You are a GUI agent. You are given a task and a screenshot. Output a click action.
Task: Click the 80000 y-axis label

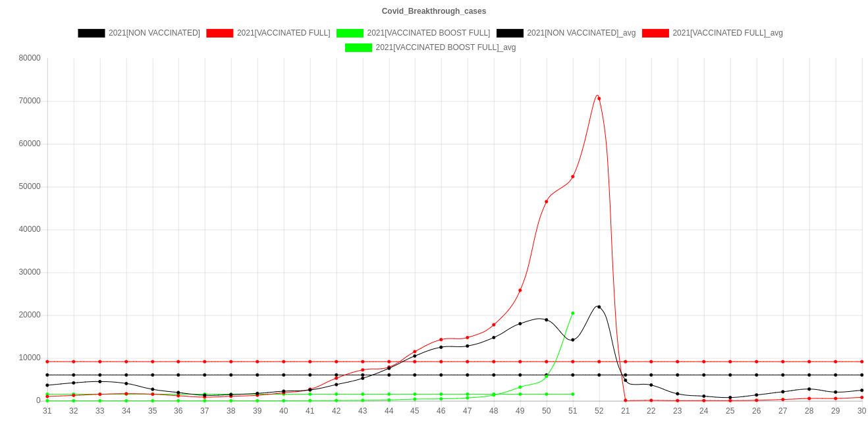(30, 58)
